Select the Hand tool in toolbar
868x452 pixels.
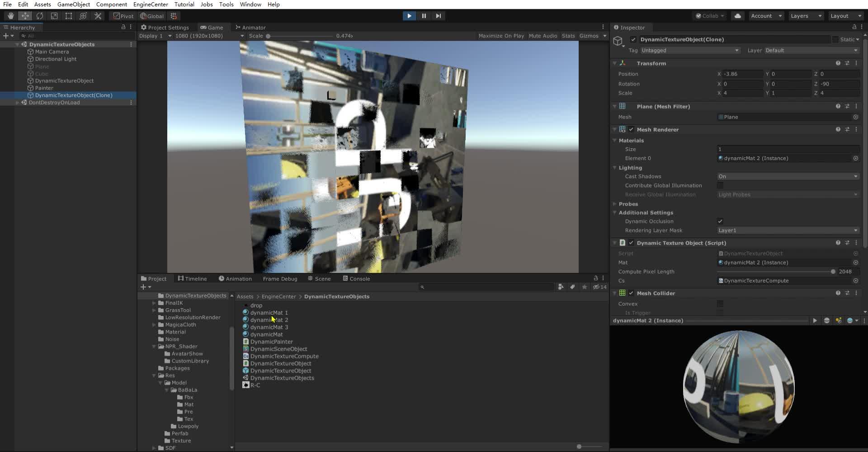tap(10, 16)
